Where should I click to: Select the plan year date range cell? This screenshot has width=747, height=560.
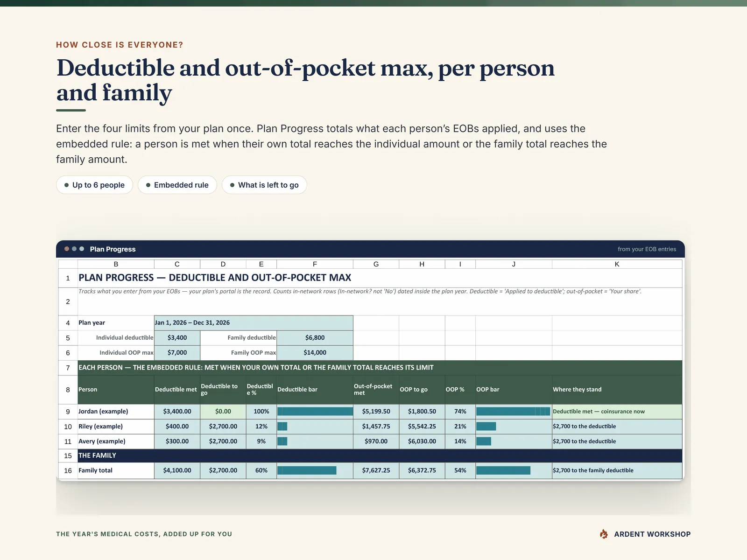pyautogui.click(x=254, y=322)
